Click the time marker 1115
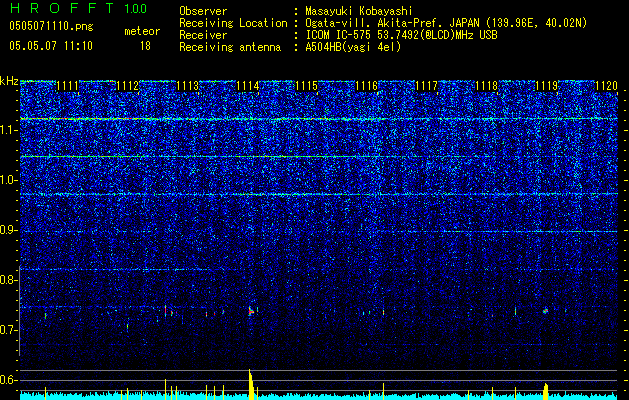Screen dimensions: 629x400 click(x=307, y=86)
